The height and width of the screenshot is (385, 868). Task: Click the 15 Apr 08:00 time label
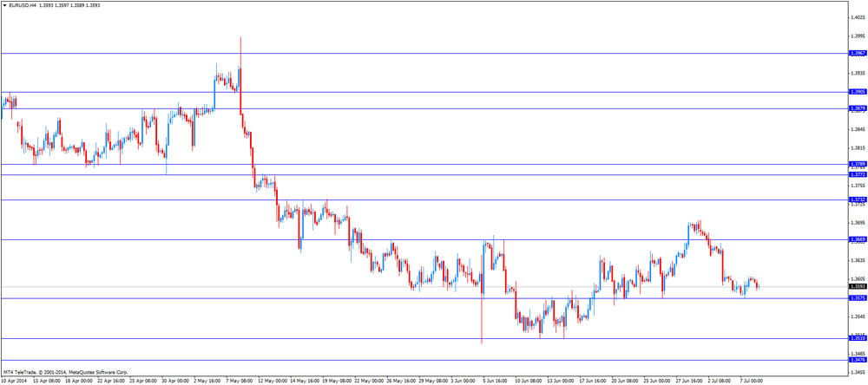[47, 382]
